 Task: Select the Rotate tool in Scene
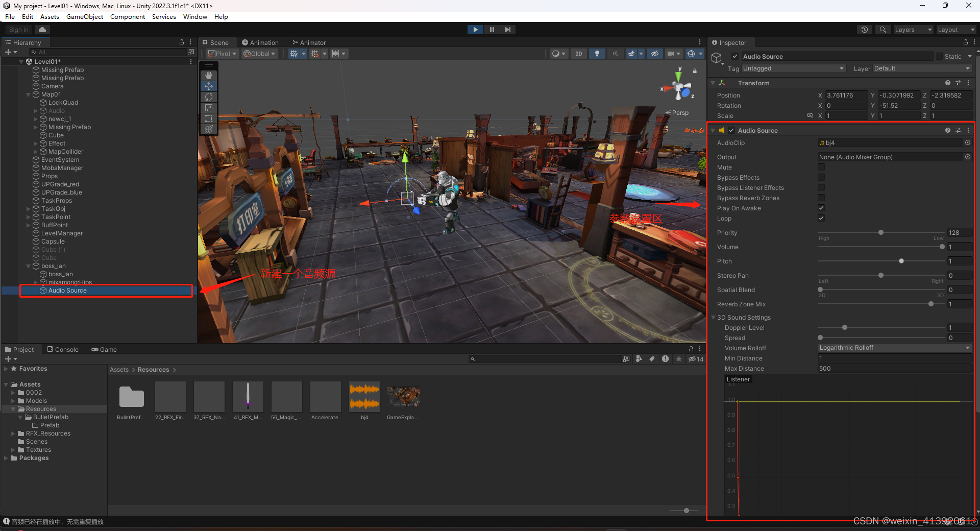click(x=209, y=97)
